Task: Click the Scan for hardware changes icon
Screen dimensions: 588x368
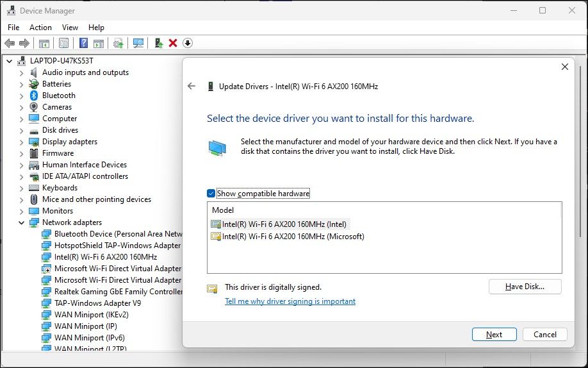Action: 138,43
